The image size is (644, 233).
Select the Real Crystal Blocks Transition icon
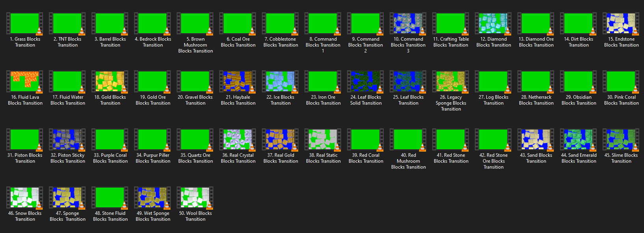(237, 139)
